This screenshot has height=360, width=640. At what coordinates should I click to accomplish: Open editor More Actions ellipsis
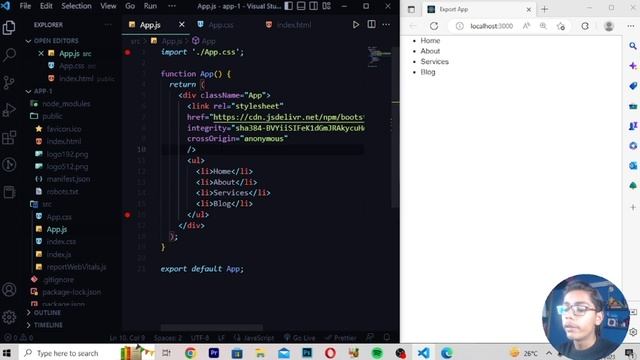pyautogui.click(x=386, y=24)
